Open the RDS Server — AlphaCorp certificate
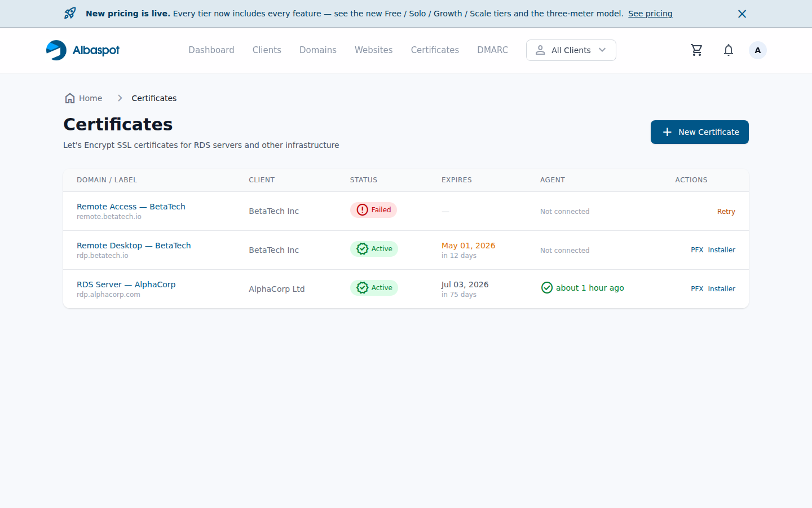 126,284
